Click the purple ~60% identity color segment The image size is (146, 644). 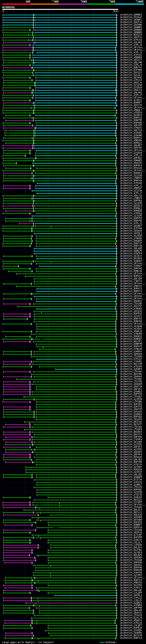73,4
